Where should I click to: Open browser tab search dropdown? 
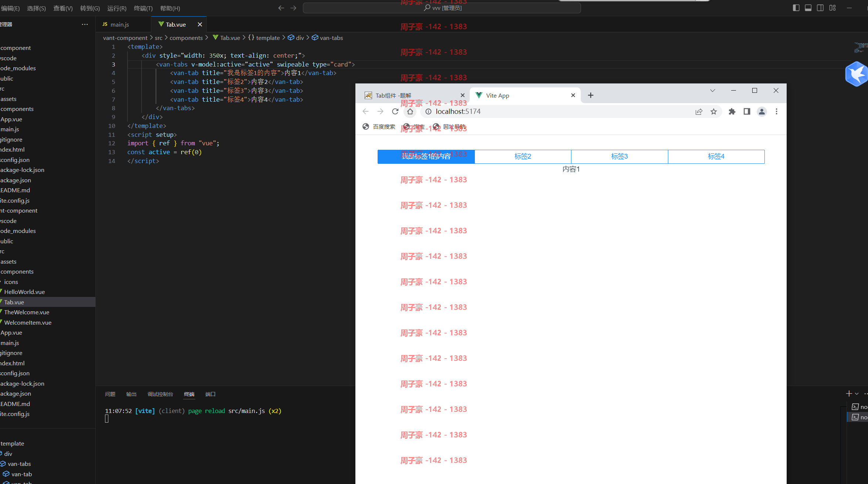click(x=712, y=91)
